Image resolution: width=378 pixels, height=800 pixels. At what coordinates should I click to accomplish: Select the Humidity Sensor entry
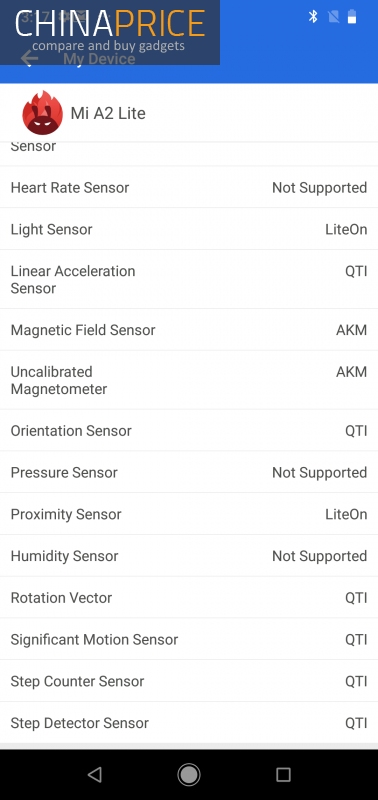point(189,556)
